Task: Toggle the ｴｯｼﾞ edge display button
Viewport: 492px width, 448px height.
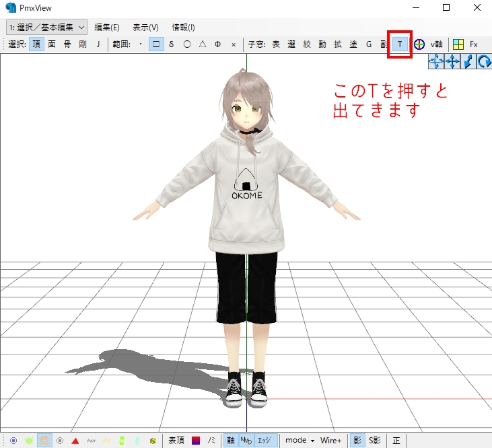Action: point(265,441)
